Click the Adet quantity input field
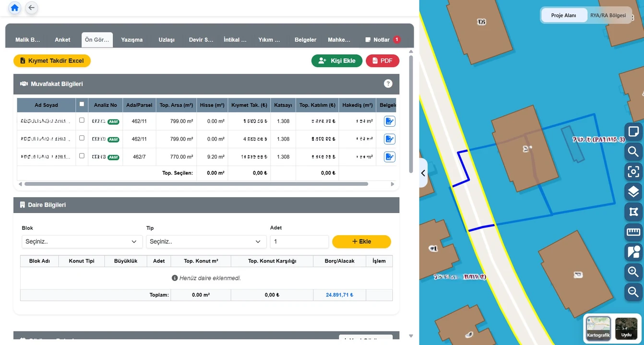 point(299,241)
